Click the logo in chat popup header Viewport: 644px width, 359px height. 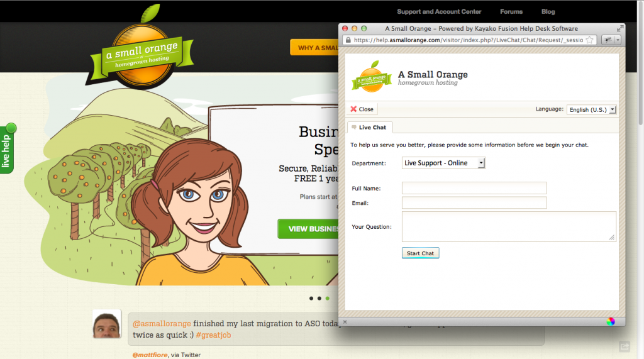pos(372,77)
